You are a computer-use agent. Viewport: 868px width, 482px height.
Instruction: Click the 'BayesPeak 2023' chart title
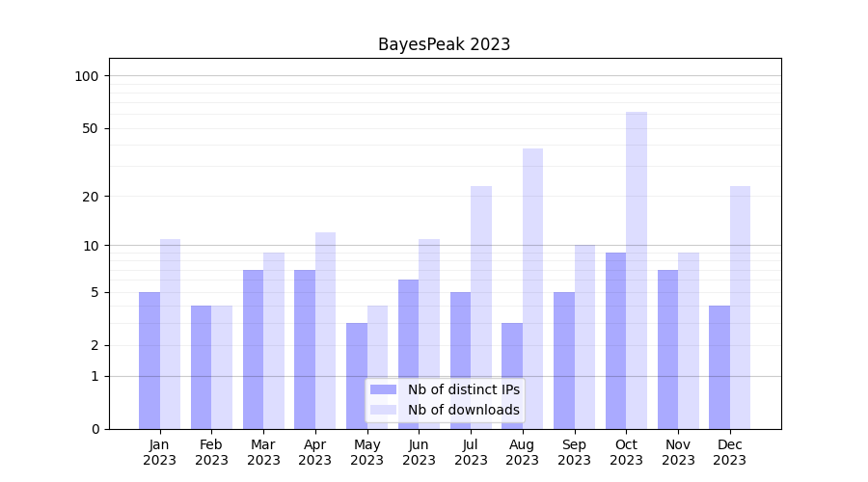(444, 44)
